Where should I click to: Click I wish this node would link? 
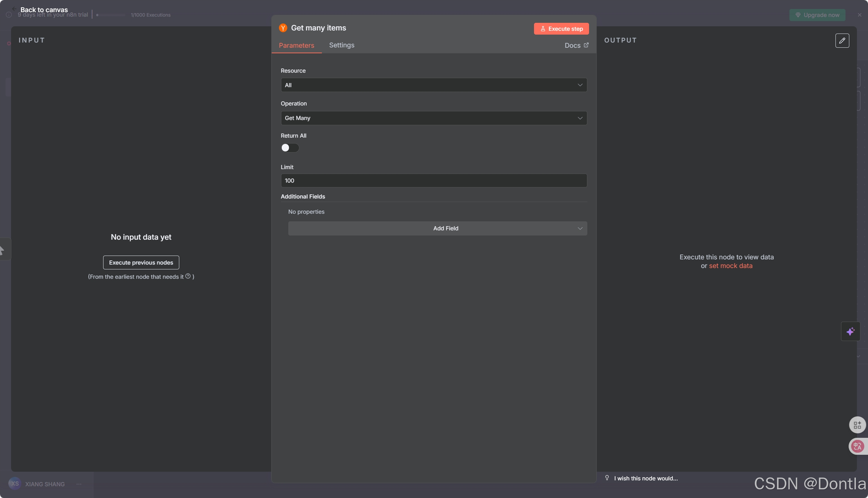(x=645, y=478)
